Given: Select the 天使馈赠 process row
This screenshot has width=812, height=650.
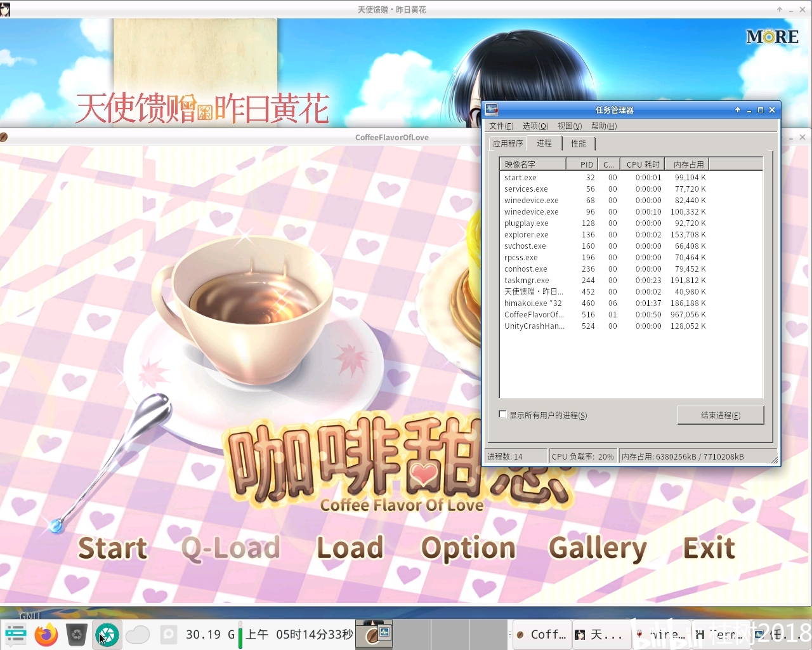Looking at the screenshot, I should 605,292.
